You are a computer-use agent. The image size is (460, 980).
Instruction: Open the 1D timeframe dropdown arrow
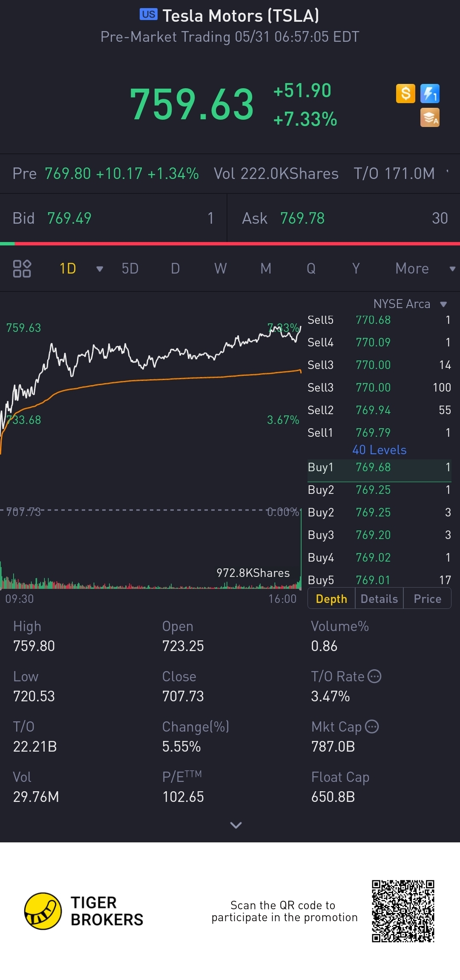coord(100,269)
